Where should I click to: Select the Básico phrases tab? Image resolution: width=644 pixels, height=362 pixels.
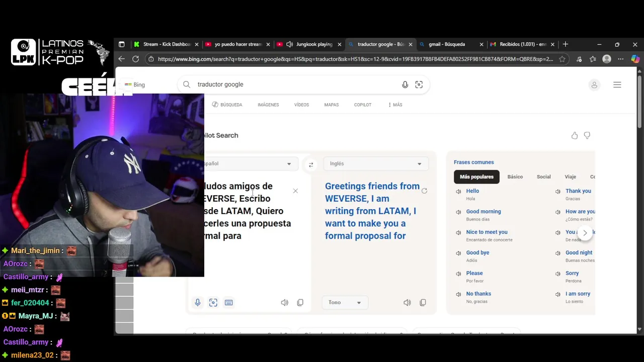coord(515,176)
